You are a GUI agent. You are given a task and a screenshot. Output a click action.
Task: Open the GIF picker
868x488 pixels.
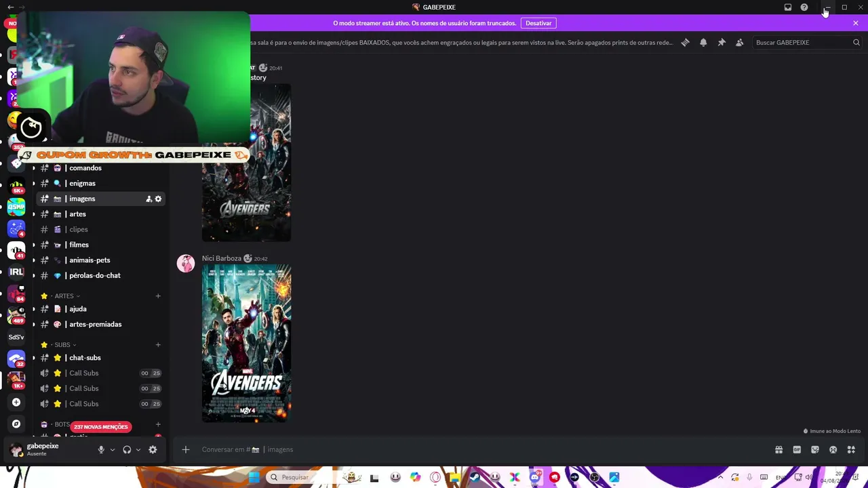coord(797,449)
